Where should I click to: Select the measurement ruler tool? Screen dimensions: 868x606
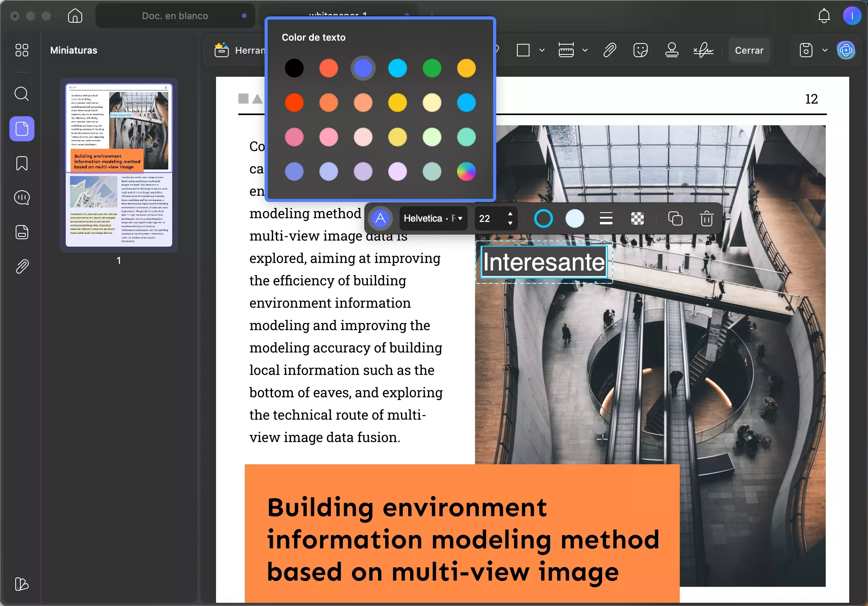point(566,50)
